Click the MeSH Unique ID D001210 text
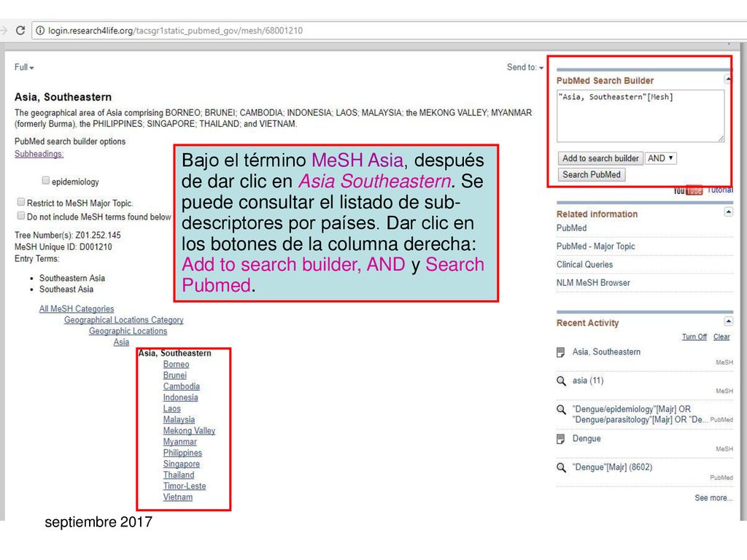This screenshot has width=747, height=560. [x=63, y=247]
